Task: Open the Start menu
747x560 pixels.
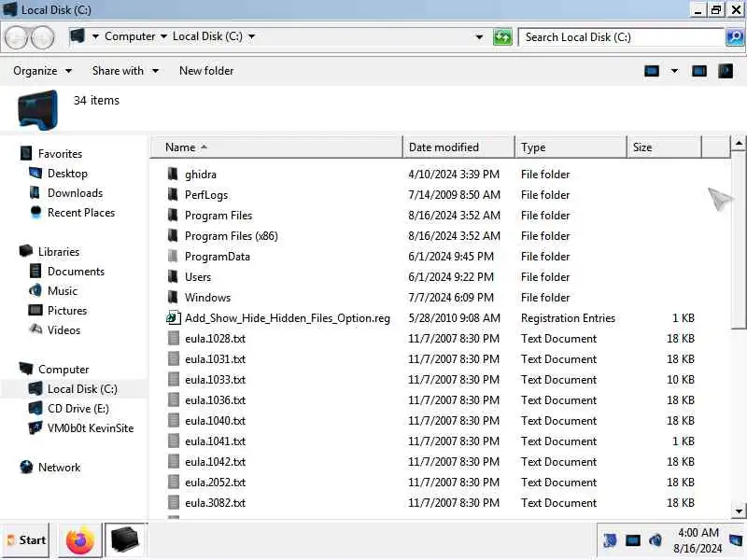Action: (x=26, y=540)
